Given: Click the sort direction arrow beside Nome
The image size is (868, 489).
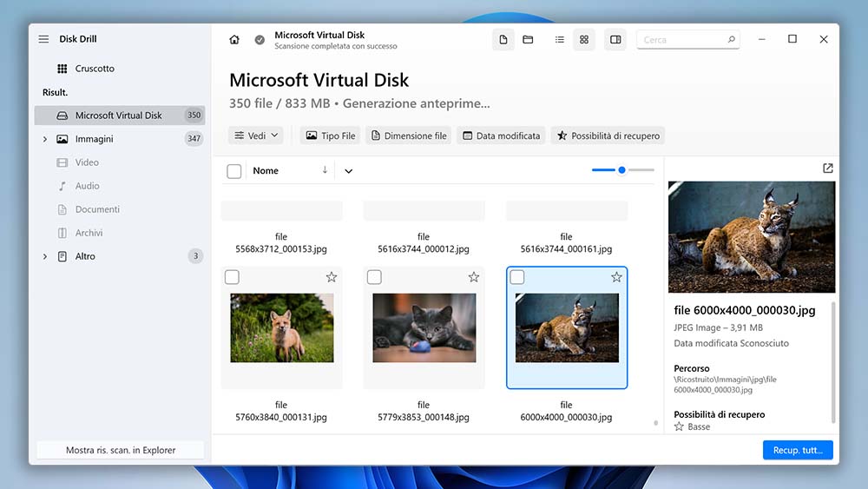Looking at the screenshot, I should 325,170.
